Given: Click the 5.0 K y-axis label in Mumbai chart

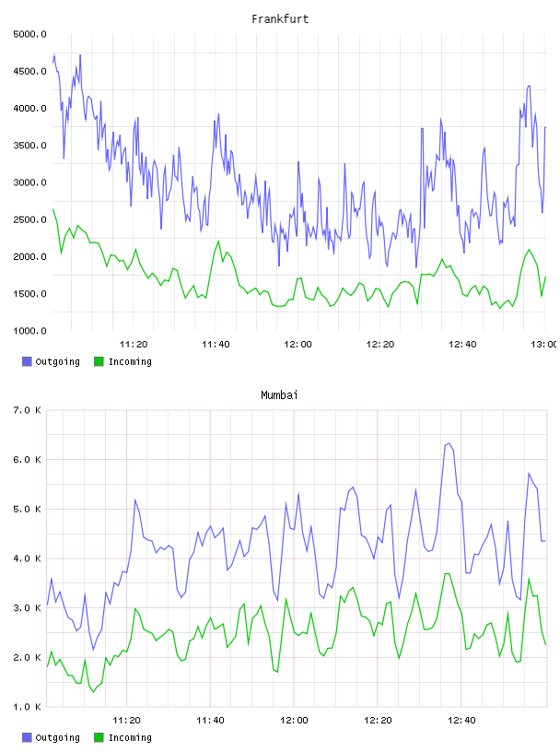Looking at the screenshot, I should (x=27, y=510).
